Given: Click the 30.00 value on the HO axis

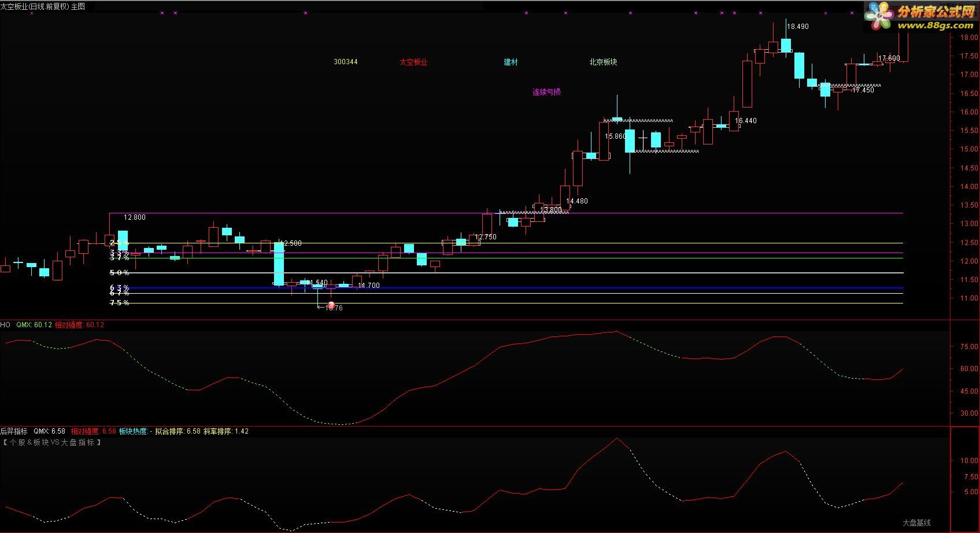Looking at the screenshot, I should tap(969, 413).
